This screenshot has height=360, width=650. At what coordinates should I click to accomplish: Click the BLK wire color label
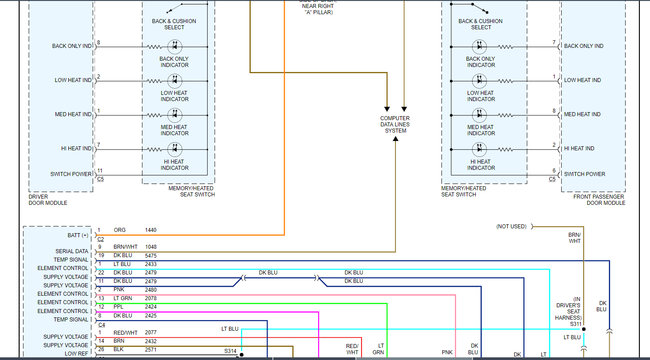click(119, 350)
